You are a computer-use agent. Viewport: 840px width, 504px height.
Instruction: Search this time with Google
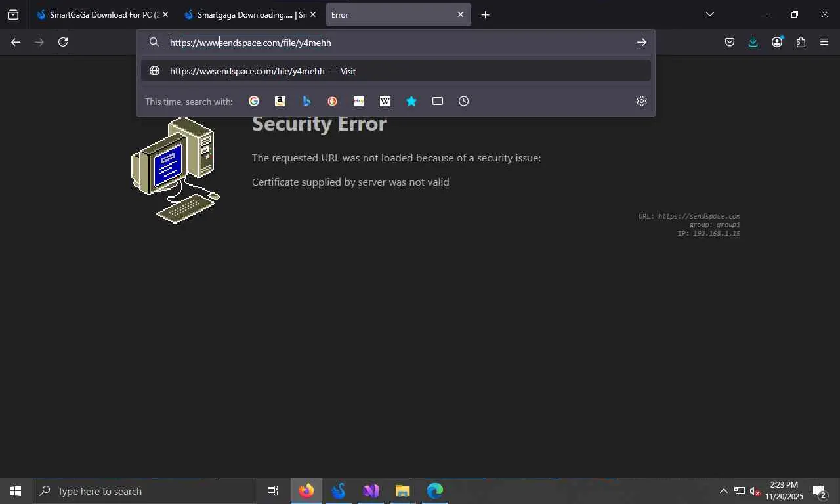pyautogui.click(x=254, y=101)
